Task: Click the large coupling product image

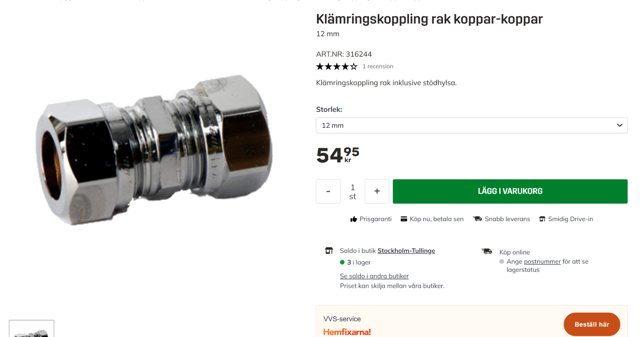Action: (154, 150)
